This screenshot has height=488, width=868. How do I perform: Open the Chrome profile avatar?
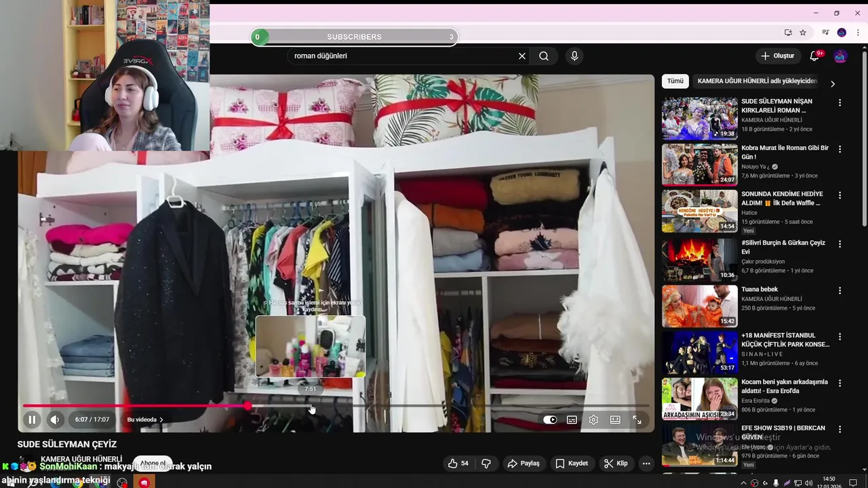pyautogui.click(x=842, y=33)
